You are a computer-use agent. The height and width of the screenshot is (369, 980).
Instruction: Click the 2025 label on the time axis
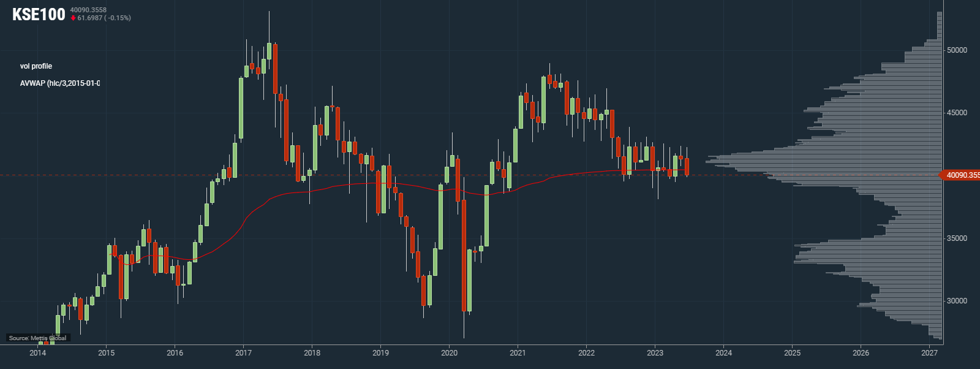coord(793,352)
